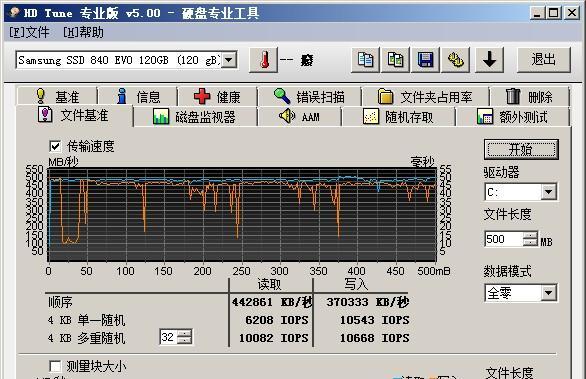The height and width of the screenshot is (379, 586).
Task: Click the HD Tune title bar app icon
Action: (14, 12)
